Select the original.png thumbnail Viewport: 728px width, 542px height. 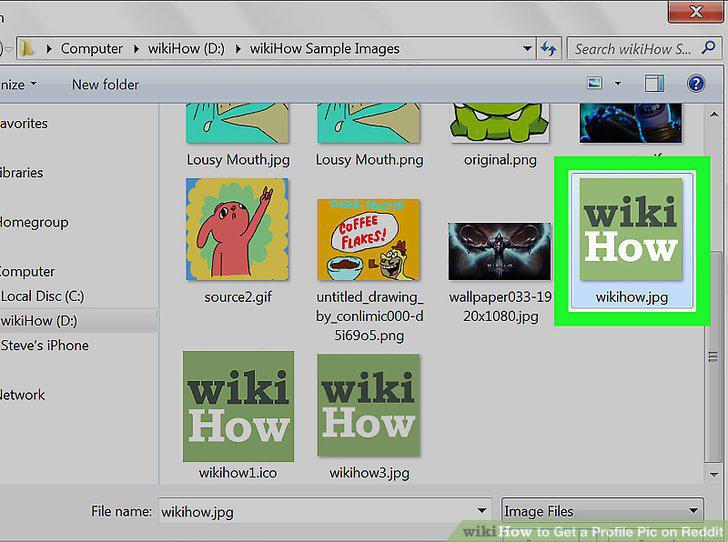(500, 123)
